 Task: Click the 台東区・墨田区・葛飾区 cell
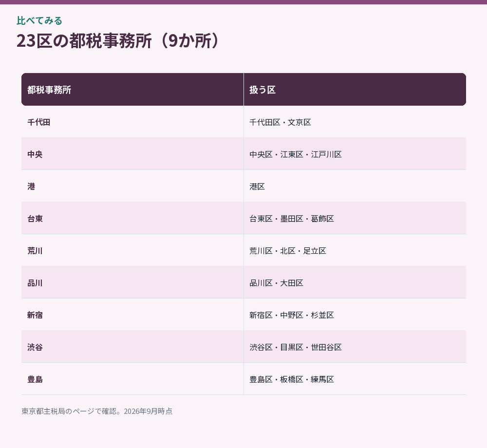(x=355, y=218)
